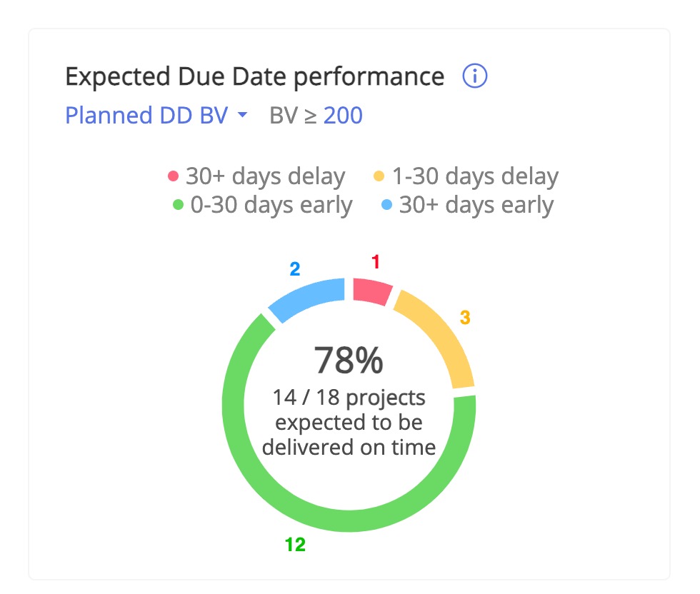Click the 78% center percentage text
Viewport: 700px width, 594px height.
[x=349, y=360]
